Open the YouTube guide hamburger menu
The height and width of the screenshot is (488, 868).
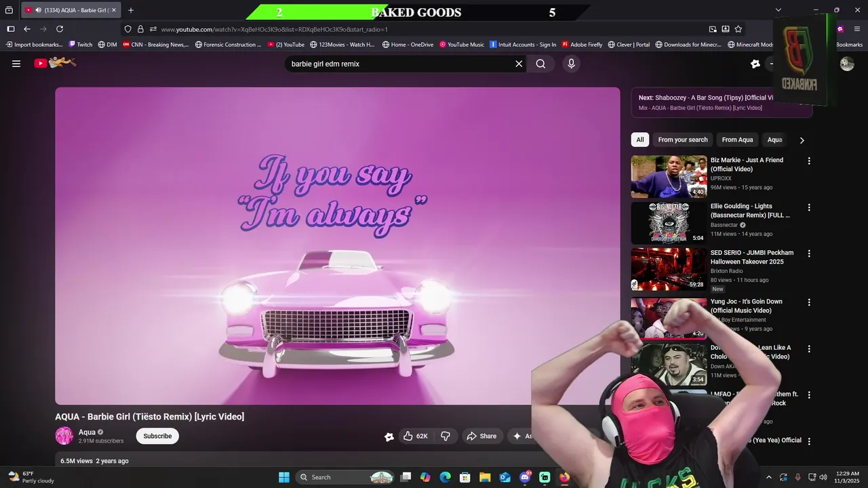click(x=16, y=64)
